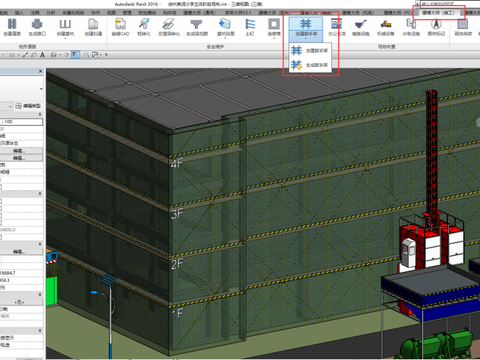The image size is (480, 360).
Task: Choose the first scaffold entry in dropdown menu
Action: [x=310, y=50]
